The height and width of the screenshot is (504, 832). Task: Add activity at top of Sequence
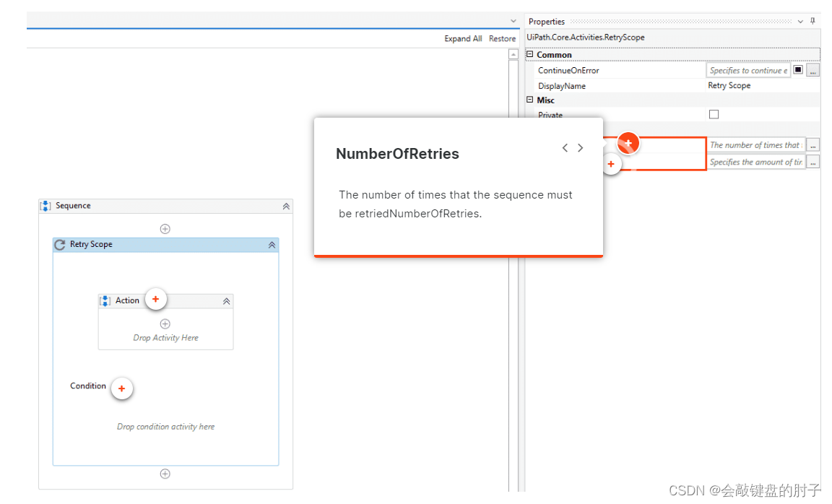click(x=165, y=229)
